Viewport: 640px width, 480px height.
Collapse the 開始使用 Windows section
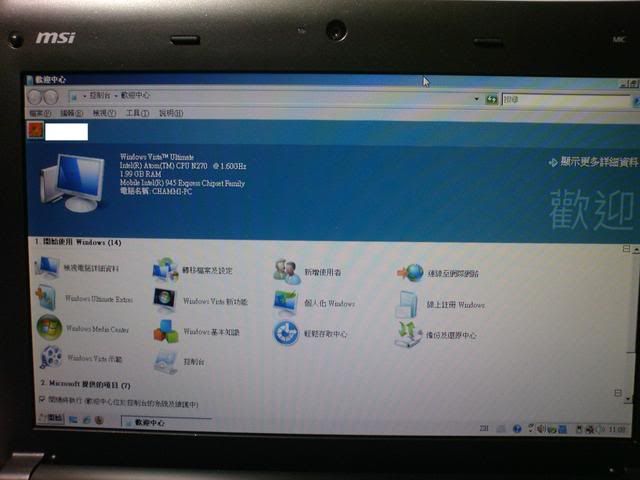[x=626, y=248]
